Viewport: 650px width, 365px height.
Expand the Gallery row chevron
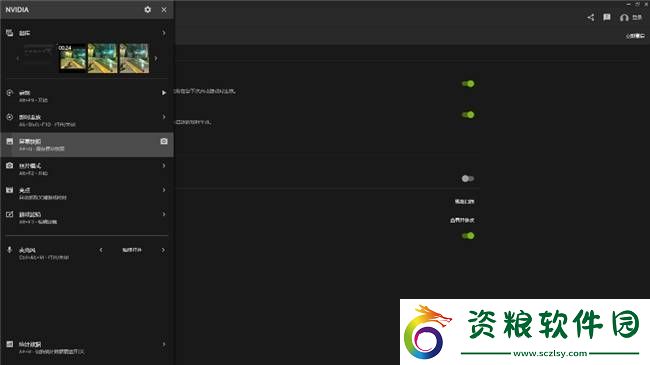[164, 33]
